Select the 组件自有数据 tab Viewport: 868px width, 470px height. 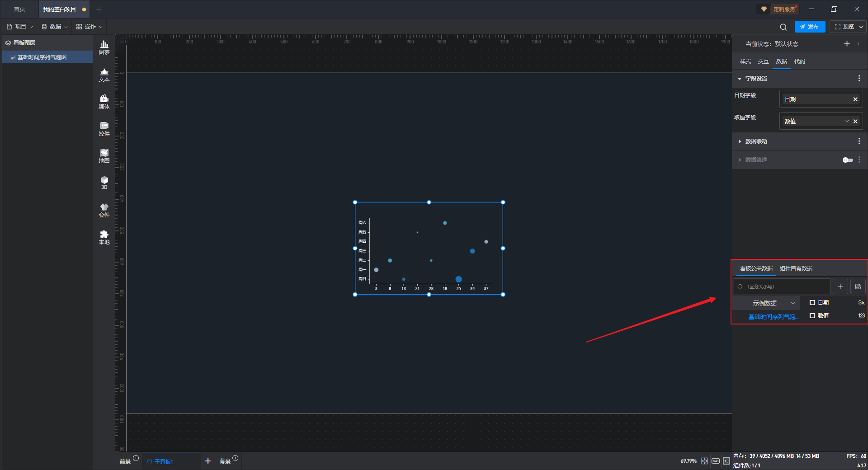click(x=796, y=268)
